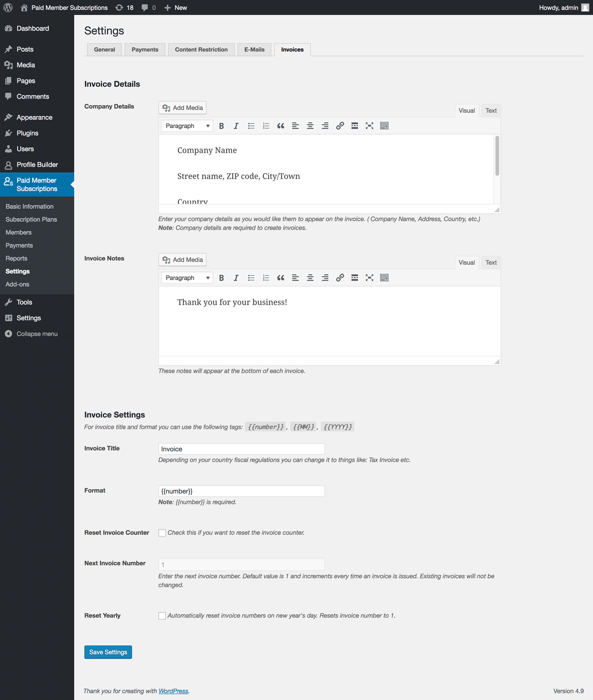
Task: Select Visual mode for Company Details editor
Action: 467,111
